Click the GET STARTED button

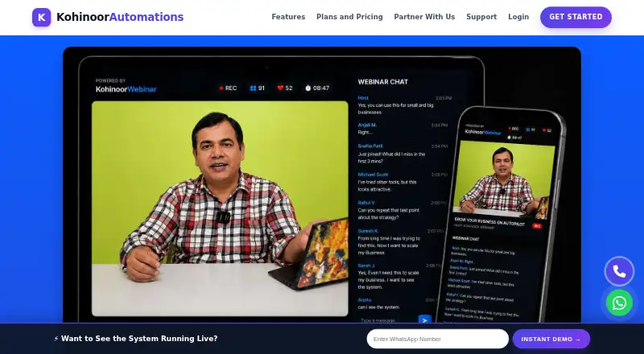click(x=576, y=17)
